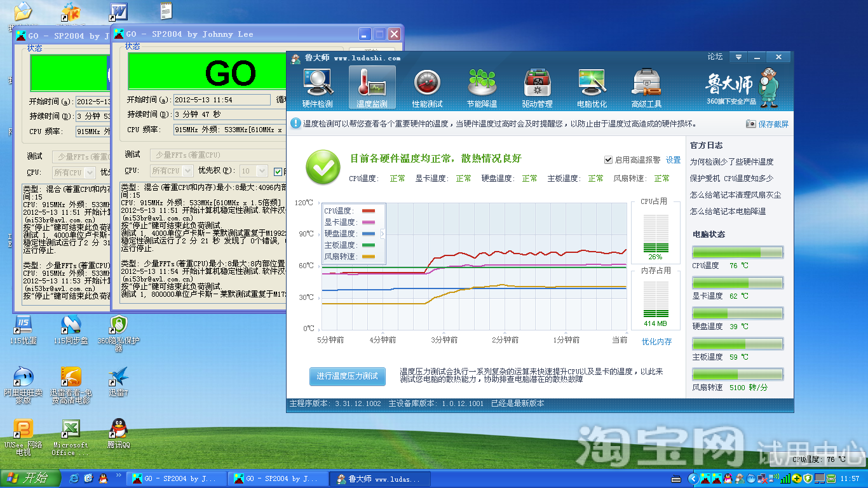Launch Internet Explorer from quick launch
Image resolution: width=868 pixels, height=488 pixels.
(x=74, y=478)
